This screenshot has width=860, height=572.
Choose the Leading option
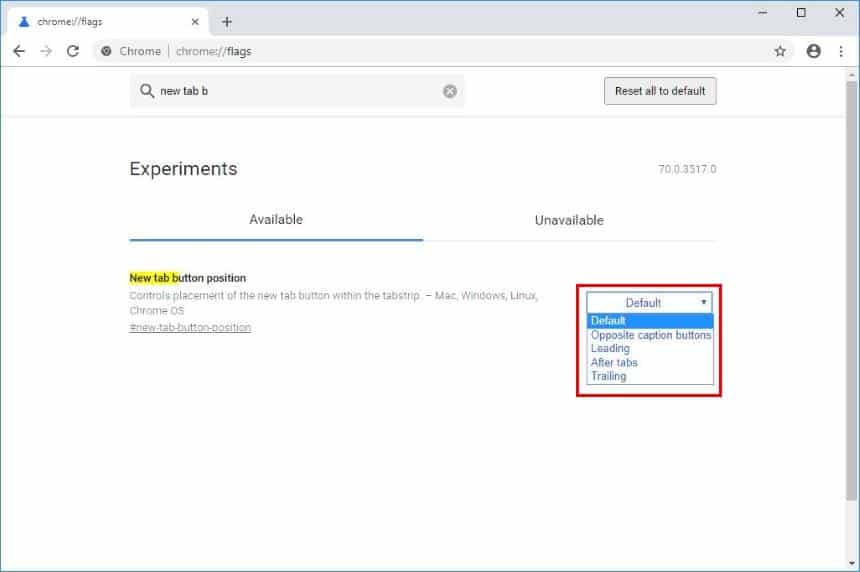(x=650, y=348)
